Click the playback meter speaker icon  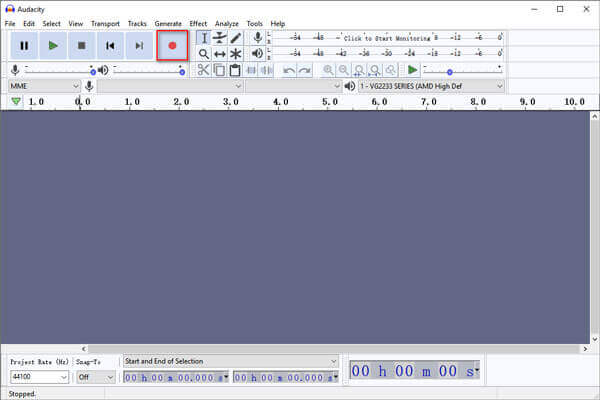click(x=258, y=54)
